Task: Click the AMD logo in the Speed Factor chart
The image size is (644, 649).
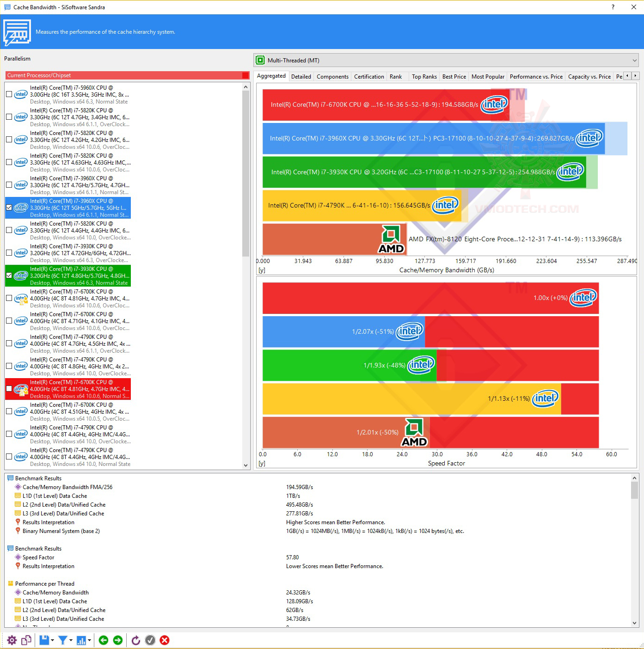Action: 414,433
